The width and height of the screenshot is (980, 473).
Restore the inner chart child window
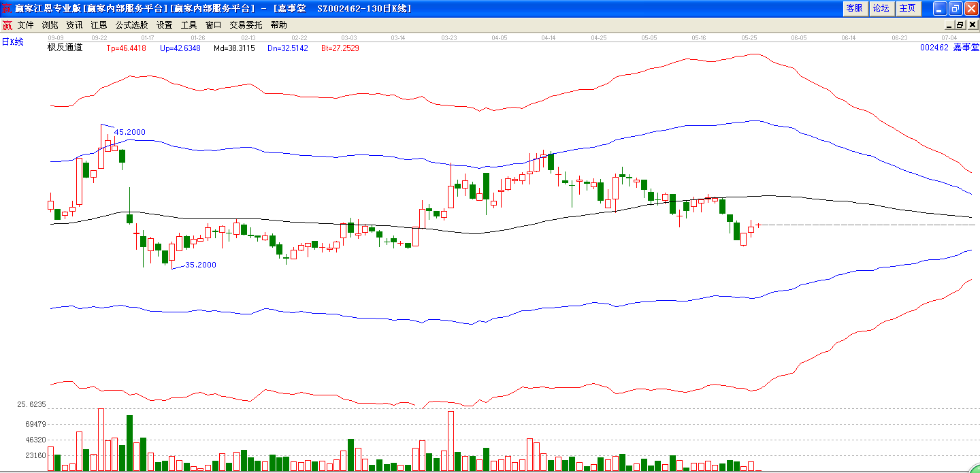(960, 25)
